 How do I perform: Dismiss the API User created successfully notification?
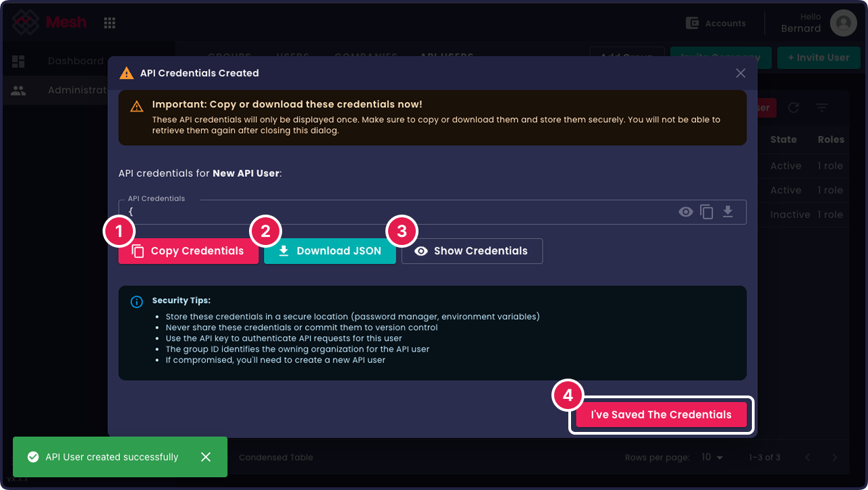[206, 457]
